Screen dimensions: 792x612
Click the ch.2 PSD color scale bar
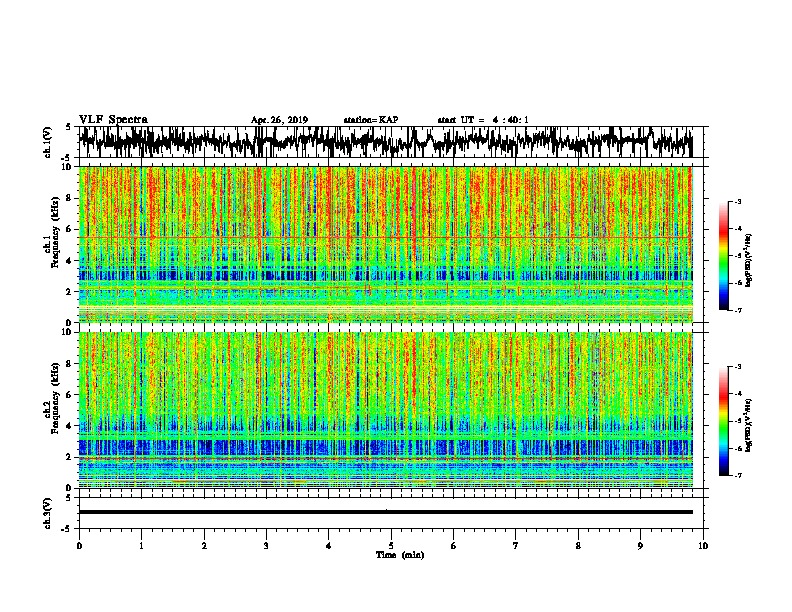pos(723,421)
